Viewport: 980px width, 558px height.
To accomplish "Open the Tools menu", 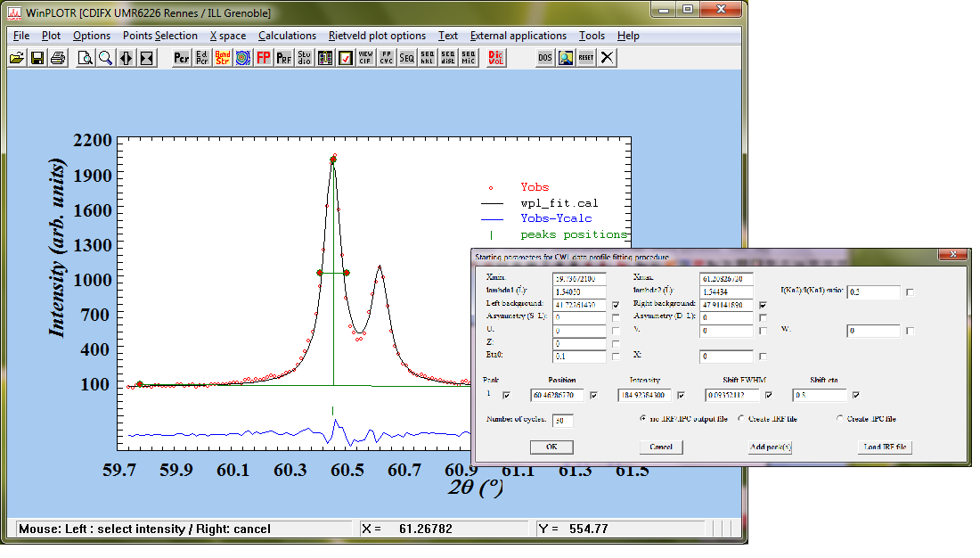I will click(592, 36).
